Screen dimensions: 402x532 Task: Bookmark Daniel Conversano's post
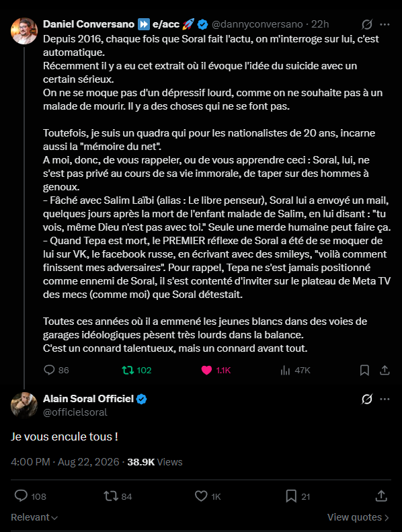[x=364, y=370]
